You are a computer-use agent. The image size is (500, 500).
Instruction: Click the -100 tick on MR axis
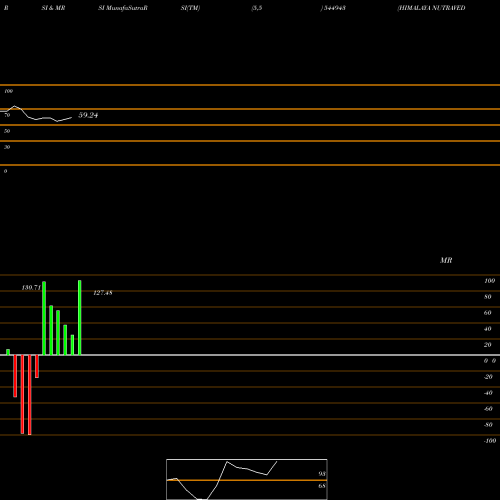490,441
